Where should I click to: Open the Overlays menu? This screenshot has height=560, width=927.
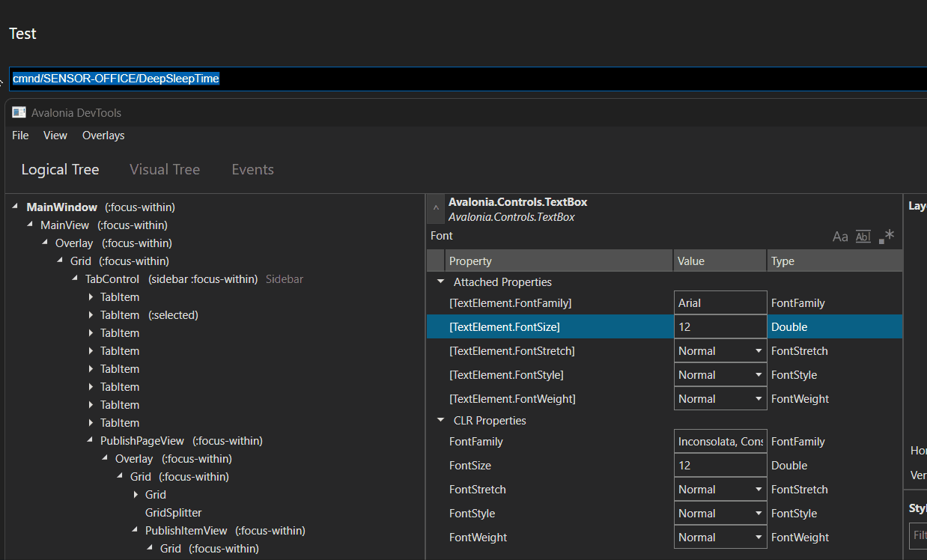pos(103,135)
